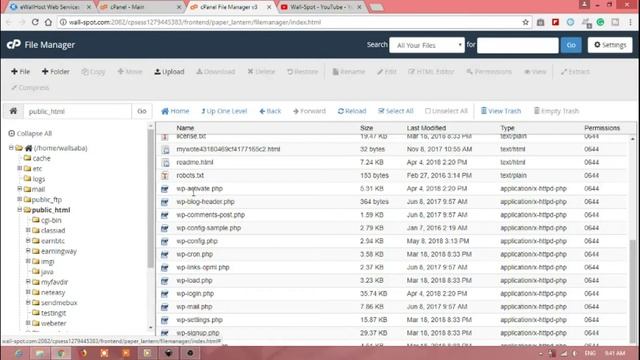Select the logs folder in the tree
This screenshot has height=360, width=640.
38,179
